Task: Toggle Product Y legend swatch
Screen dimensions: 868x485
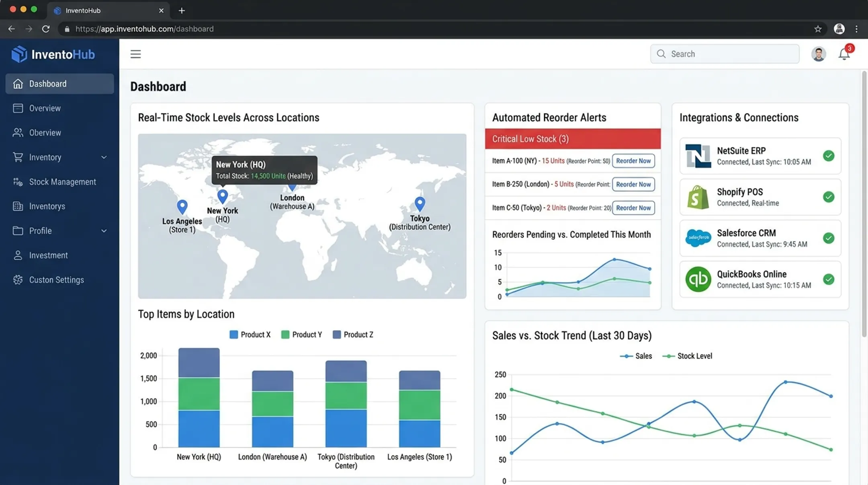Action: (x=285, y=335)
